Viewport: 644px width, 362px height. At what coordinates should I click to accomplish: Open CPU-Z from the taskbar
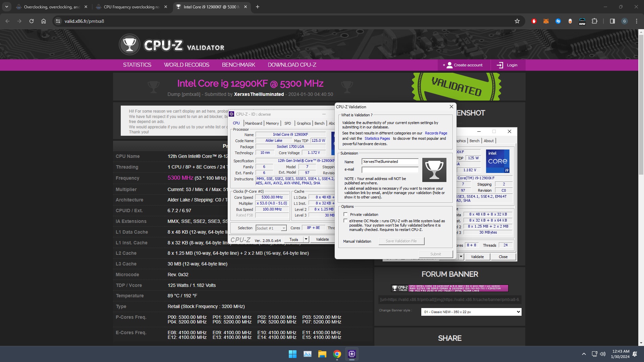click(352, 354)
